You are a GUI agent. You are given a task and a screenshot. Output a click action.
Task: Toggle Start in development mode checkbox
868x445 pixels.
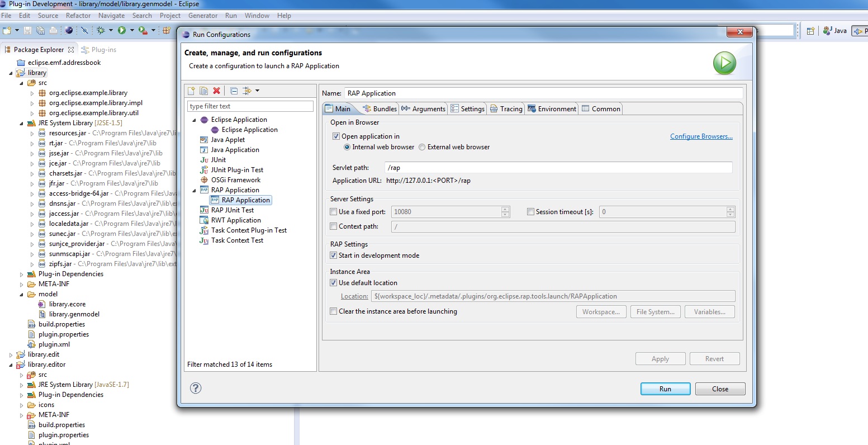(x=334, y=255)
